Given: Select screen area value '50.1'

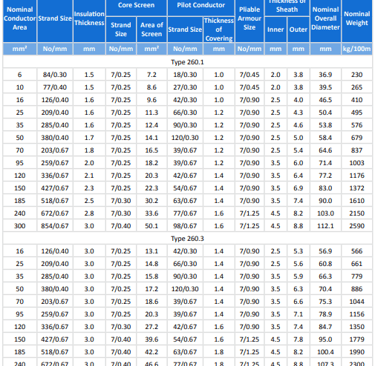Looking at the screenshot, I should pyautogui.click(x=151, y=226).
